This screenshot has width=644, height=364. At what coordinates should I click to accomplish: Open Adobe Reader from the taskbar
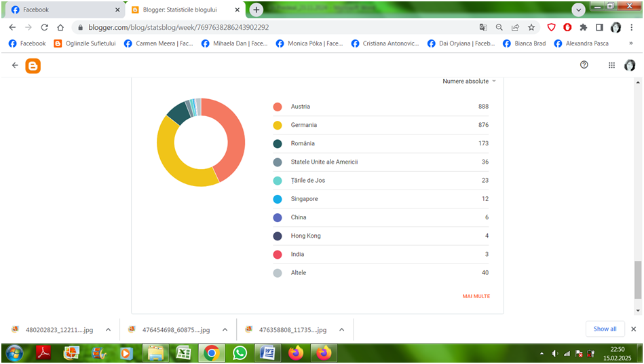click(x=43, y=353)
